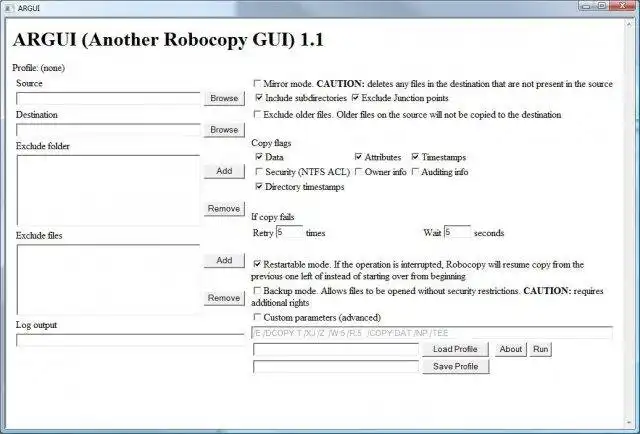Toggle Exclude Junction points checkbox
Image resolution: width=640 pixels, height=434 pixels.
[x=355, y=98]
